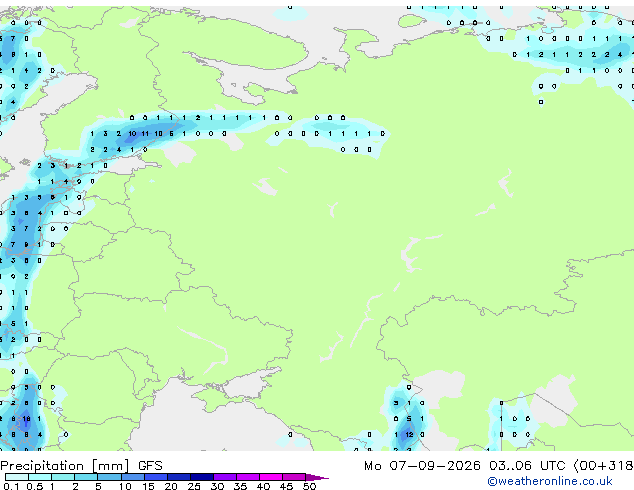Click the "12" precipitation value on map
This screenshot has width=634, height=490.
409,435
